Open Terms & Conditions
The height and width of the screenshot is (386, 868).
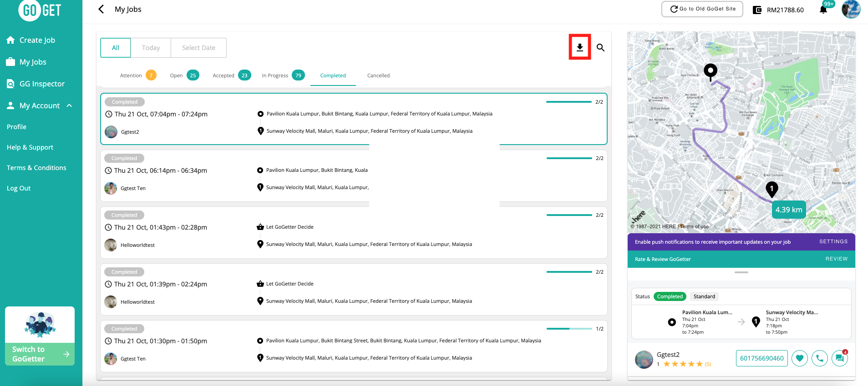(x=36, y=168)
